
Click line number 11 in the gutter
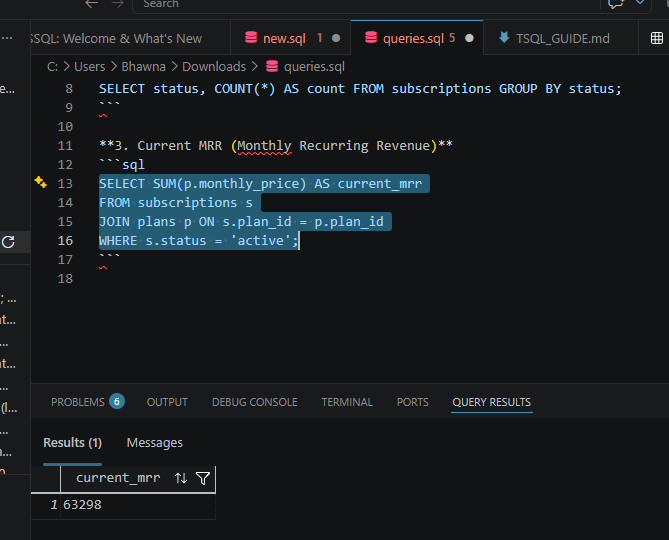click(x=65, y=146)
